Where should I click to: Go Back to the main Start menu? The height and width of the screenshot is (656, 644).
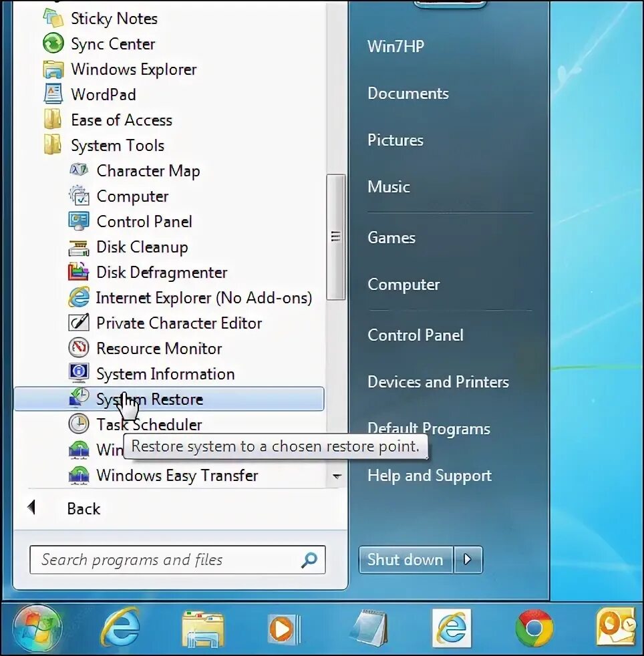coord(83,508)
